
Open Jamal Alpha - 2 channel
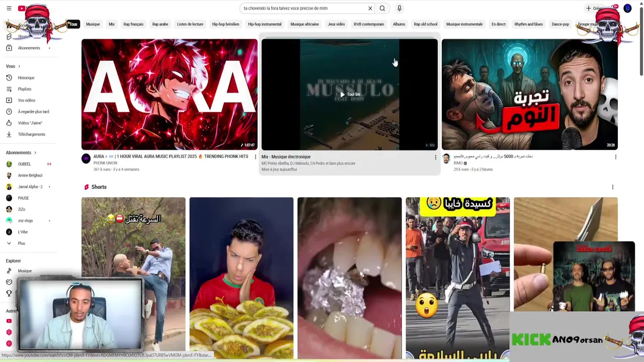click(30, 187)
